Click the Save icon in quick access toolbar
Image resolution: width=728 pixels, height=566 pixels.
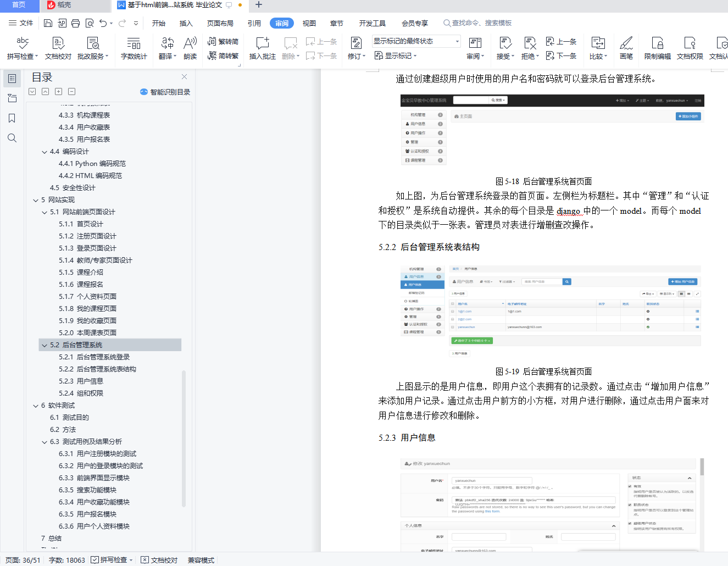click(x=48, y=23)
